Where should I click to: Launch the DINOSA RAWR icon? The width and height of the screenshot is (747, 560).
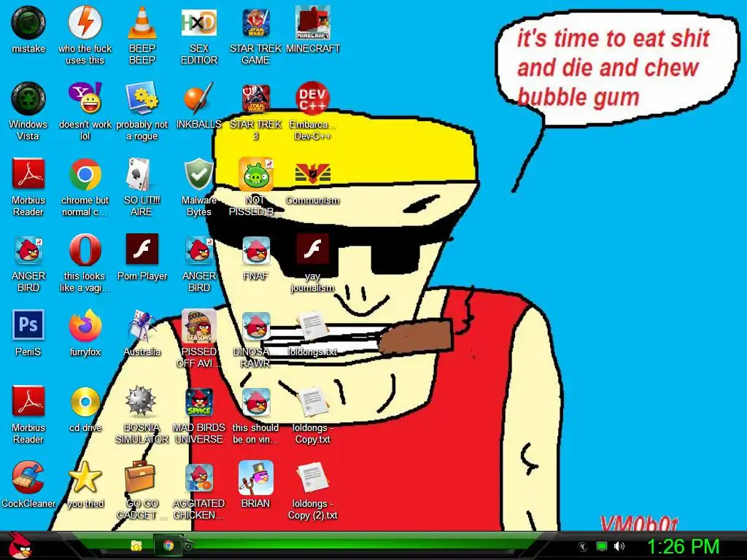tap(256, 326)
